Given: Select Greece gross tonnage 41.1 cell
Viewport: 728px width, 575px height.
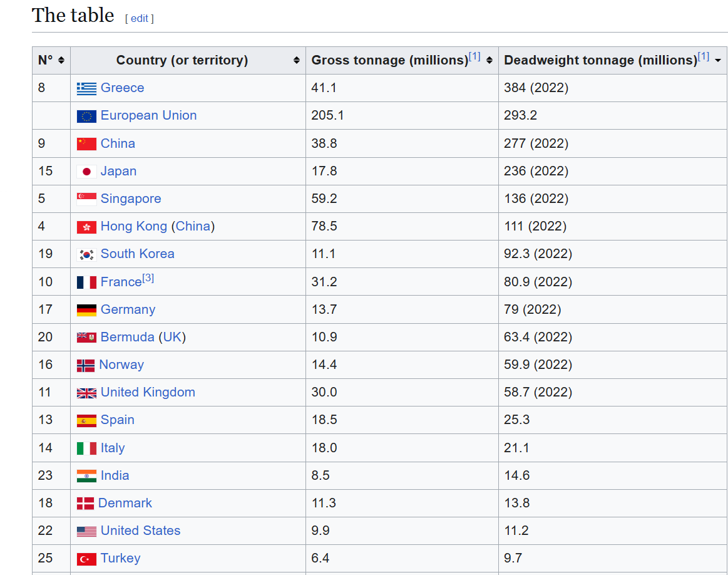Looking at the screenshot, I should click(402, 88).
